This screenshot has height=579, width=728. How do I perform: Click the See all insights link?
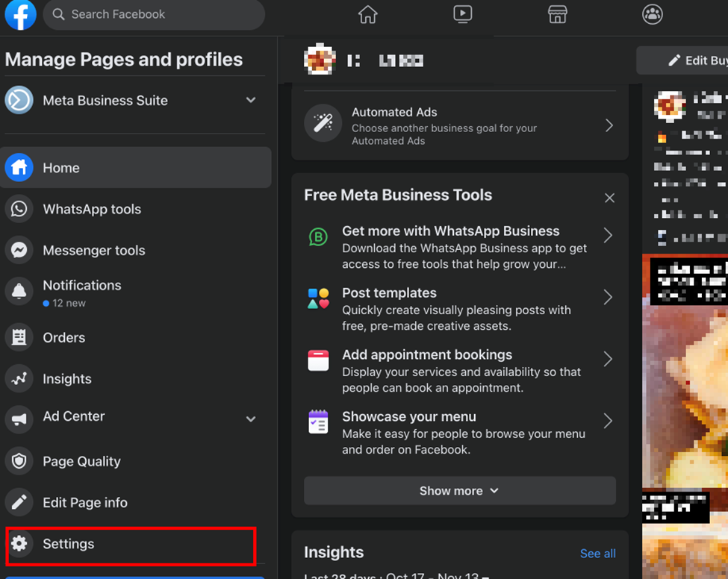pos(597,554)
